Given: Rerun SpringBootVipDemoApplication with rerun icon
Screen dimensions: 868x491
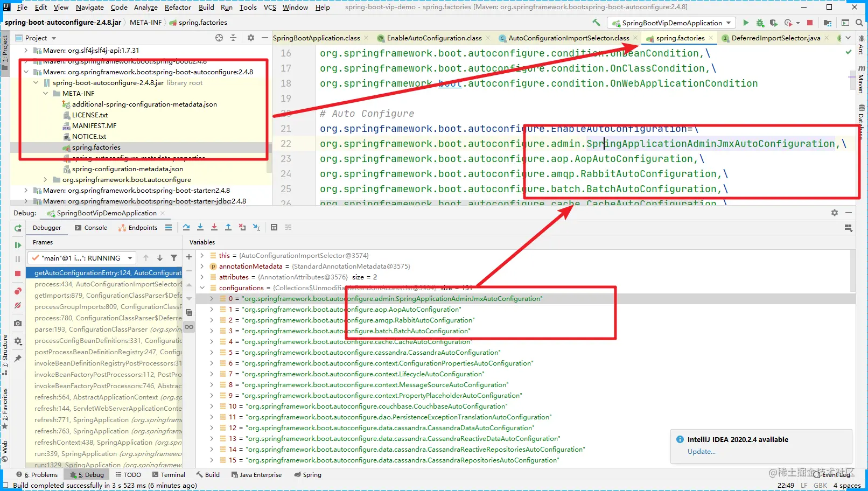Looking at the screenshot, I should [18, 228].
